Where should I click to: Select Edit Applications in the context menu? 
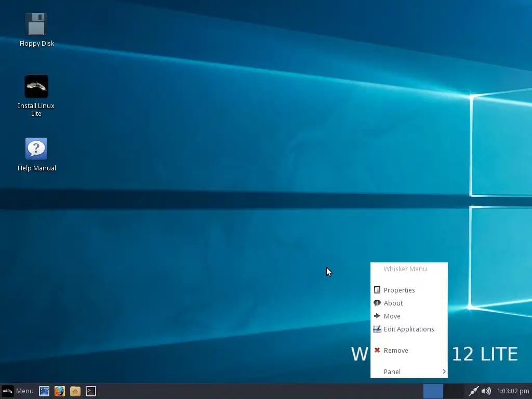(409, 329)
